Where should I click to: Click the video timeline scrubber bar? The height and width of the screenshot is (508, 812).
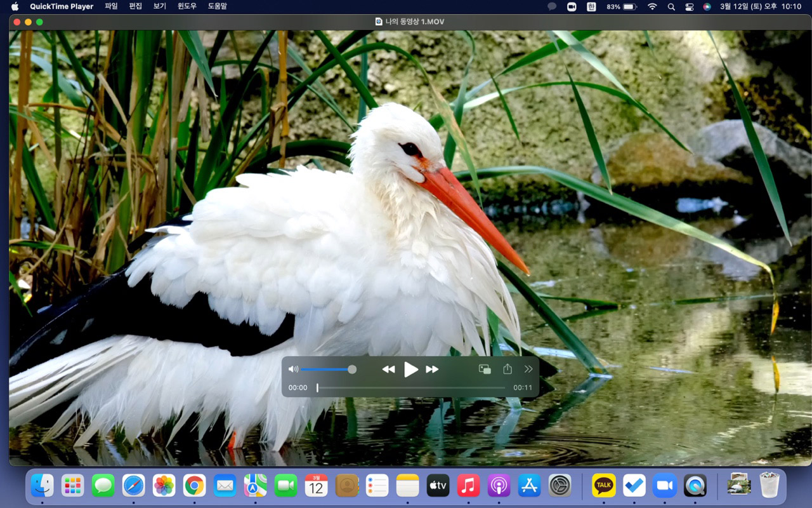411,387
